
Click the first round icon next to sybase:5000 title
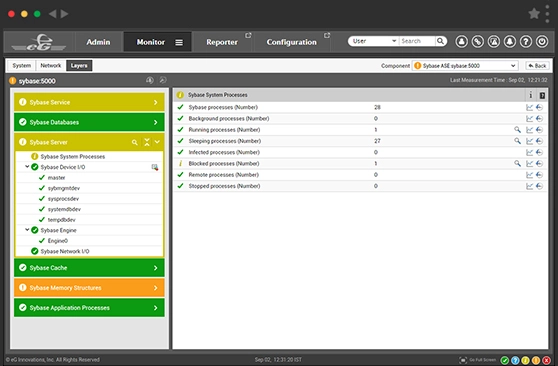click(150, 80)
